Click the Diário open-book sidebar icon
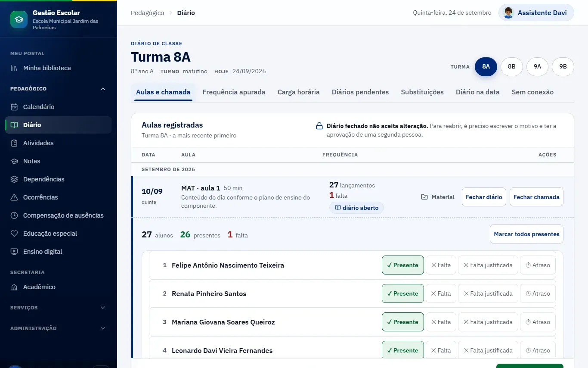Screen dimensions: 588x368 point(14,125)
